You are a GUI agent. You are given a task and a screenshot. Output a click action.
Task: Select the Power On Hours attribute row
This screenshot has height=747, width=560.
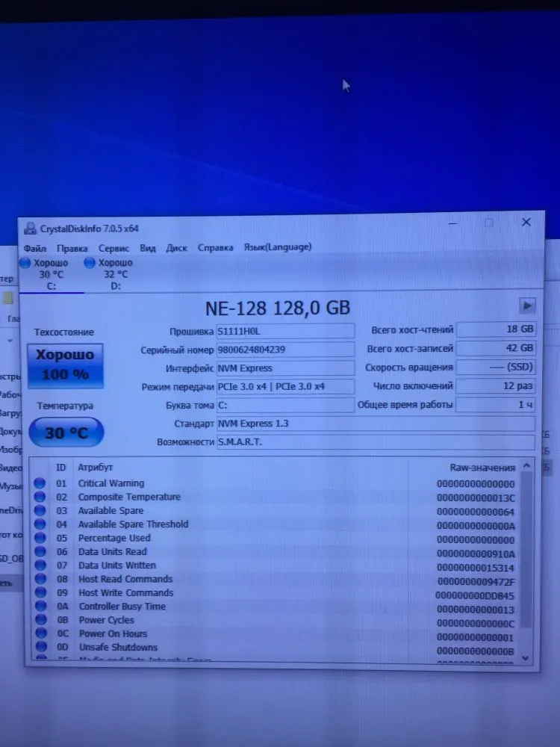(x=276, y=634)
